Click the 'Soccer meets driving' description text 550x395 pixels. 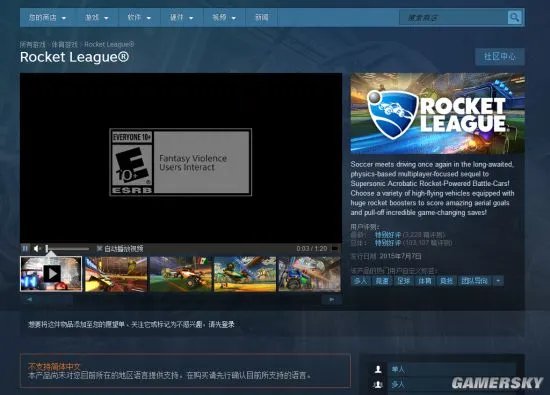click(x=432, y=188)
